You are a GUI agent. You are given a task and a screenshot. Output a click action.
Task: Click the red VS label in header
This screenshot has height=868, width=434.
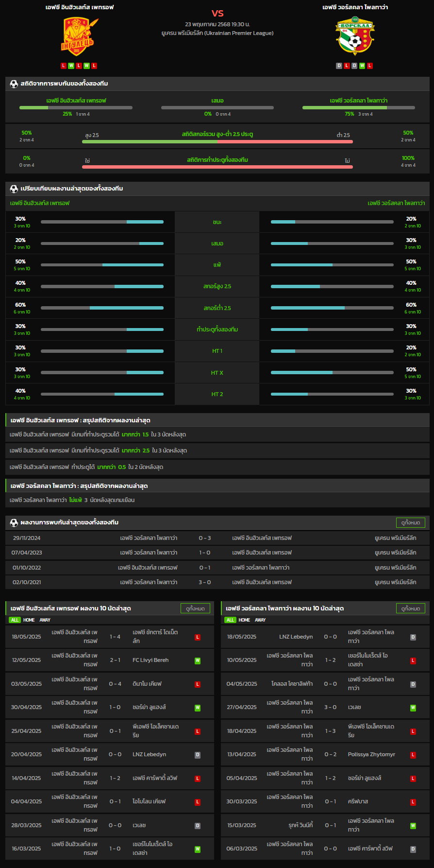(217, 13)
